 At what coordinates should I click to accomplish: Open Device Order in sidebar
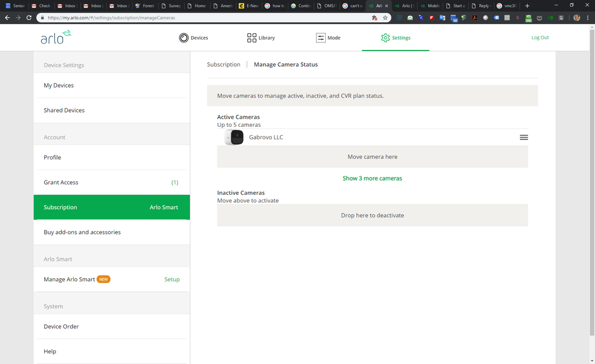(x=111, y=326)
